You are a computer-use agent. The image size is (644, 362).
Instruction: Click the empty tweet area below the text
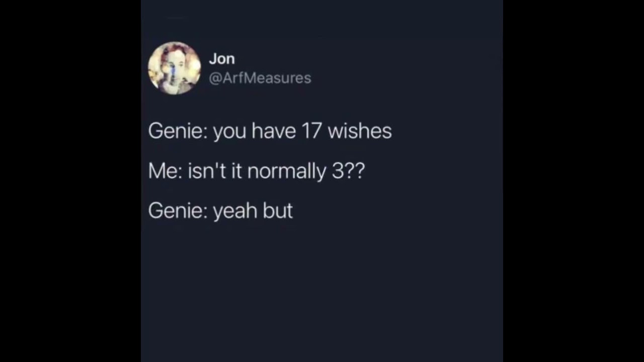coord(322,292)
